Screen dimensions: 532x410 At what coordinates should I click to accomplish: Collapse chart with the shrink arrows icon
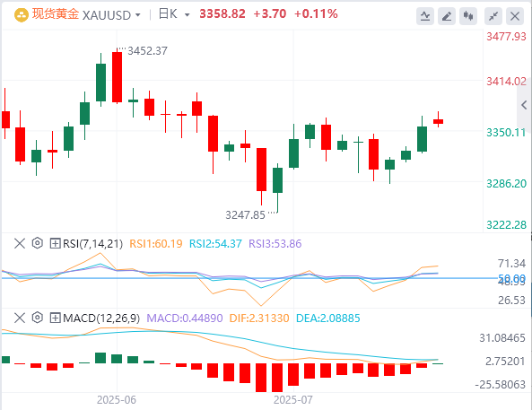(493, 16)
